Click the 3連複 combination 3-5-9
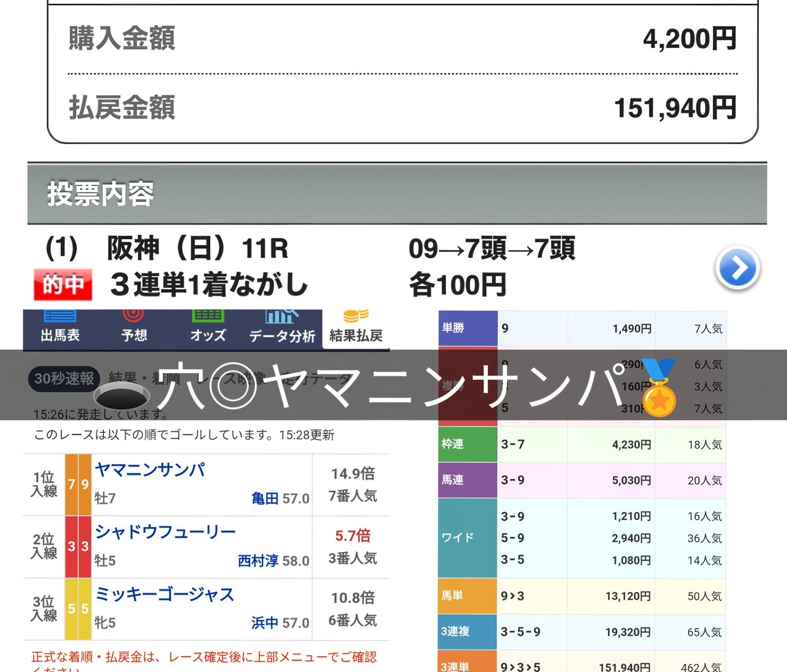 click(x=521, y=632)
